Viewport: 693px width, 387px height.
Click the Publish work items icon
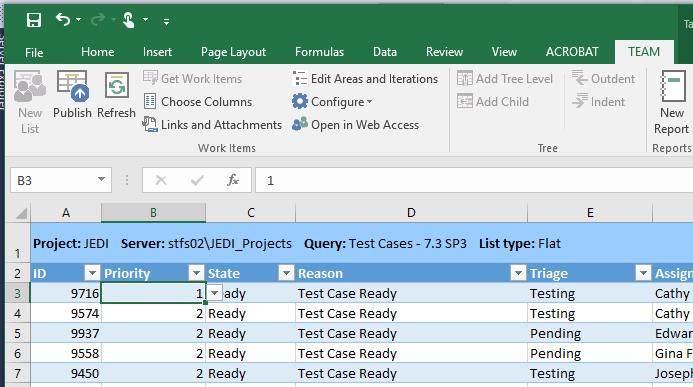point(72,86)
